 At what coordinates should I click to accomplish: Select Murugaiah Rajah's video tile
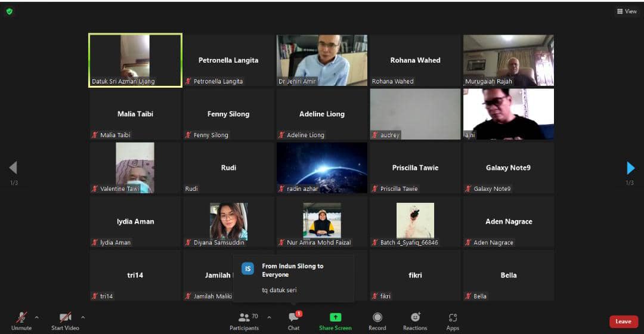pyautogui.click(x=509, y=60)
